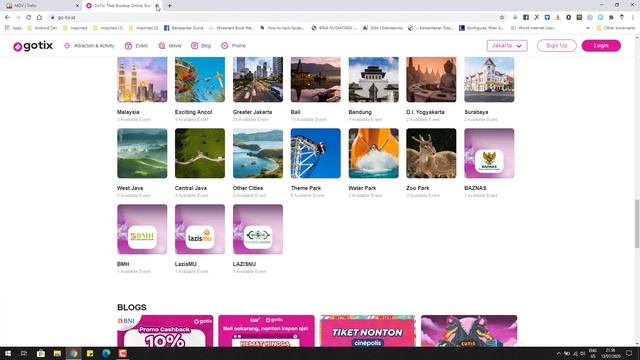640x360 pixels.
Task: Click the Sign Up button
Action: pyautogui.click(x=557, y=46)
